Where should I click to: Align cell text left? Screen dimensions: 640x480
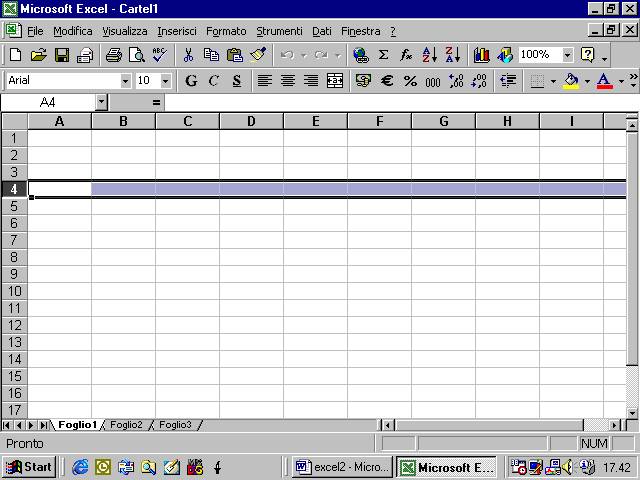click(x=264, y=80)
